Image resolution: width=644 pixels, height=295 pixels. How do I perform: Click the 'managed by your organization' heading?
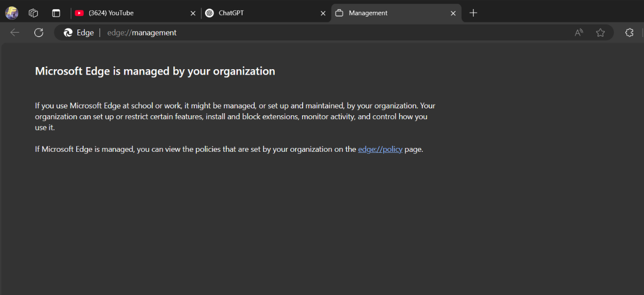(155, 71)
